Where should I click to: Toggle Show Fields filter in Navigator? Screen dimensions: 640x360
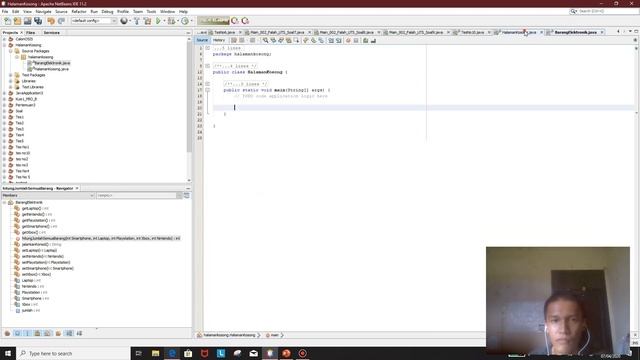click(x=17, y=333)
